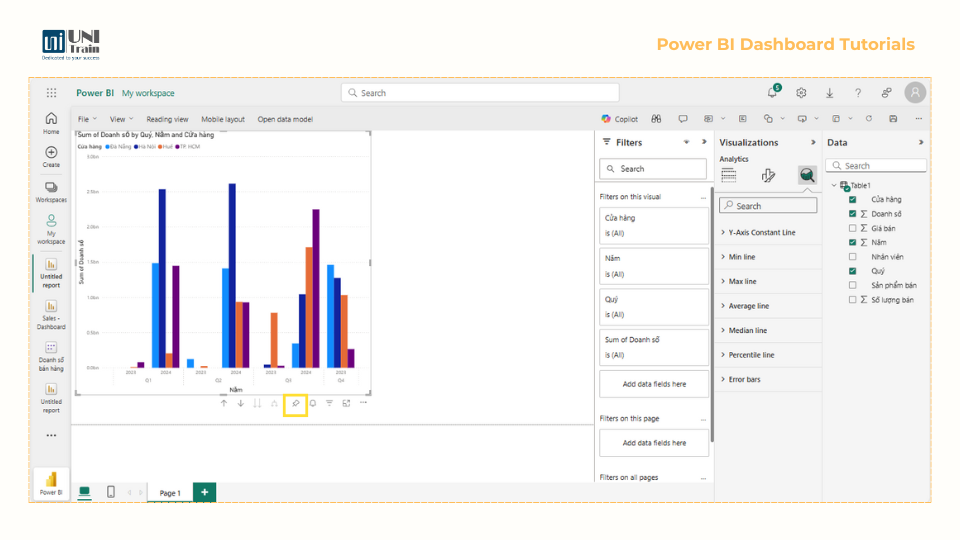The width and height of the screenshot is (960, 540).
Task: Open Doanh số bán hàng from sidebar
Action: pyautogui.click(x=51, y=357)
